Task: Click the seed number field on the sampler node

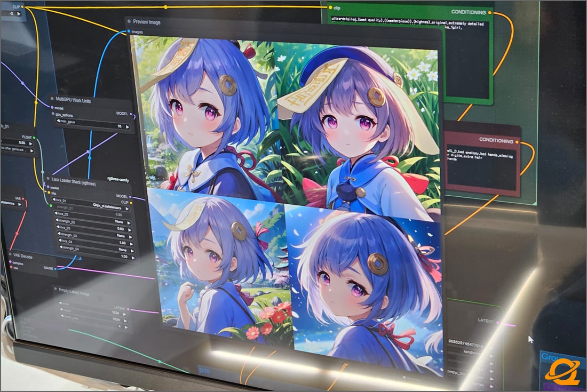Action: [470, 345]
